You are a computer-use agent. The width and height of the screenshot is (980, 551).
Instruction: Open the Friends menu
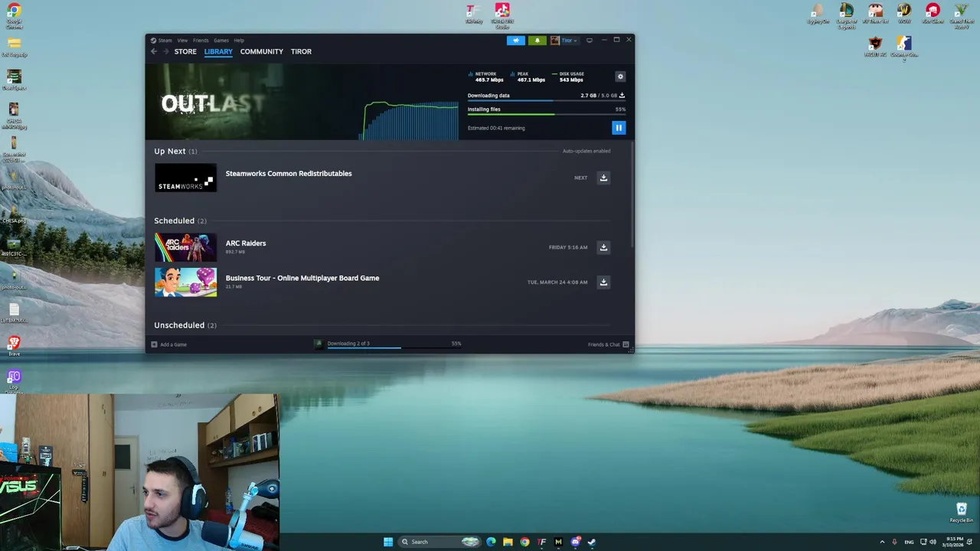click(201, 41)
